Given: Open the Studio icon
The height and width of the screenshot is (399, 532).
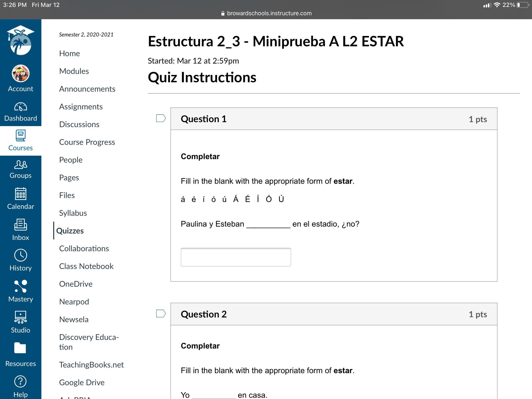Looking at the screenshot, I should (x=20, y=317).
